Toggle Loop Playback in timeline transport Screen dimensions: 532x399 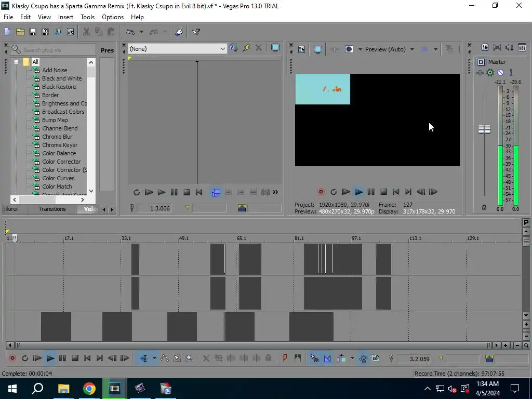pos(25,358)
